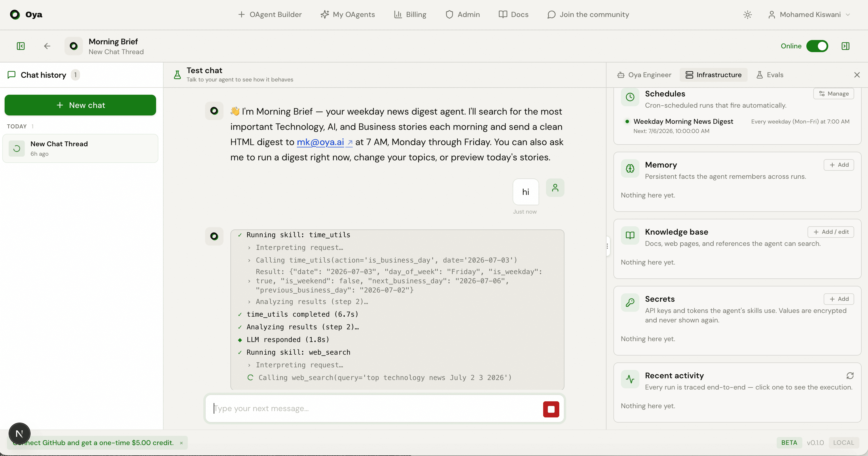The height and width of the screenshot is (456, 868).
Task: Click the Calling web_search query log line
Action: tap(385, 378)
